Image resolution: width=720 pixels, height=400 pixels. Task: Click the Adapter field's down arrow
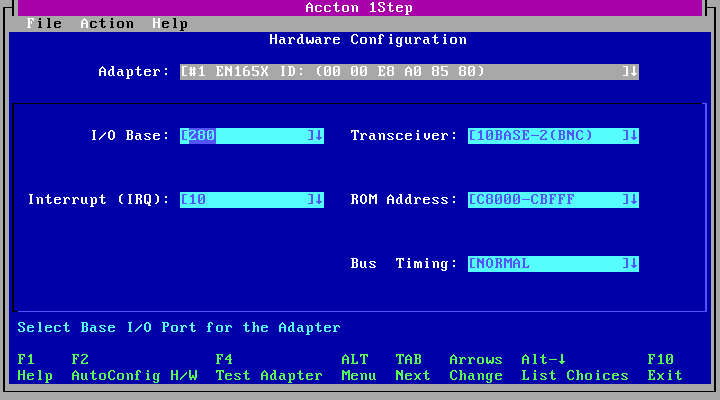[633, 72]
